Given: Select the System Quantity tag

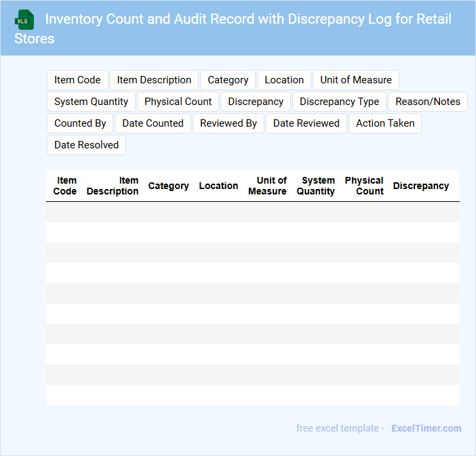Looking at the screenshot, I should 91,102.
